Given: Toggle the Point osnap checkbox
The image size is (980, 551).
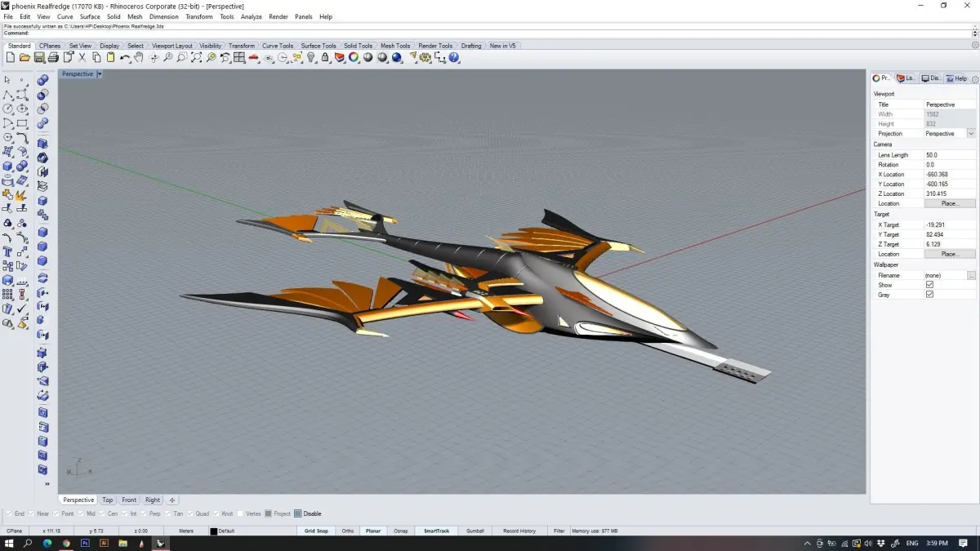Looking at the screenshot, I should [x=56, y=513].
